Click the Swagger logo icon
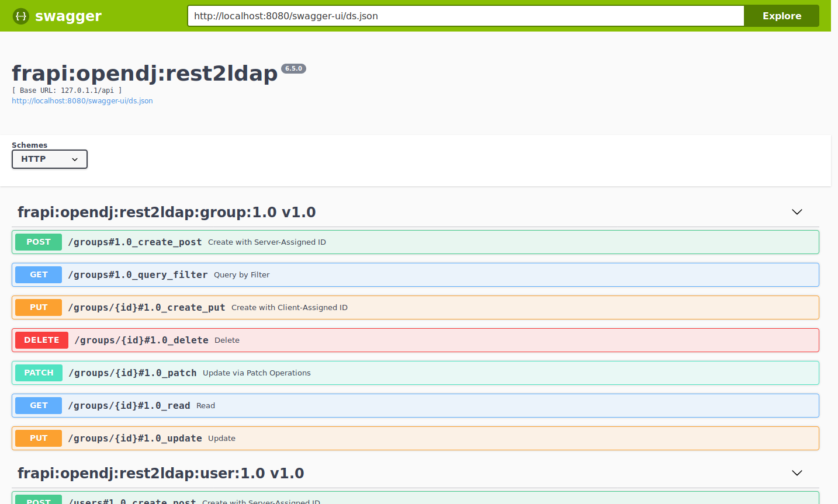This screenshot has height=504, width=838. tap(21, 16)
